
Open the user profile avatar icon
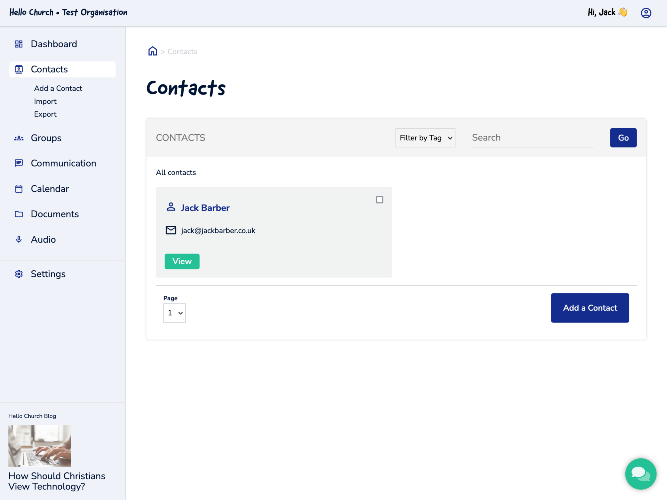pyautogui.click(x=646, y=13)
